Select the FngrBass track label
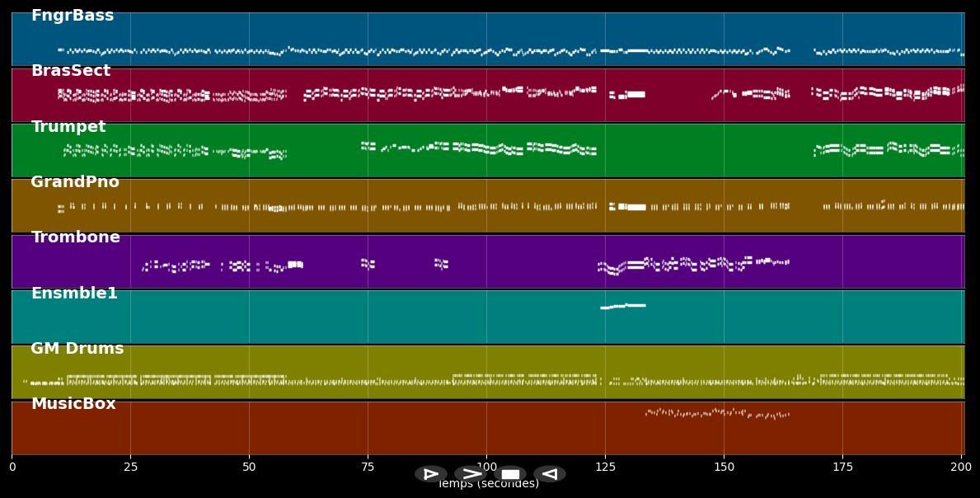Image resolution: width=980 pixels, height=498 pixels. 73,16
